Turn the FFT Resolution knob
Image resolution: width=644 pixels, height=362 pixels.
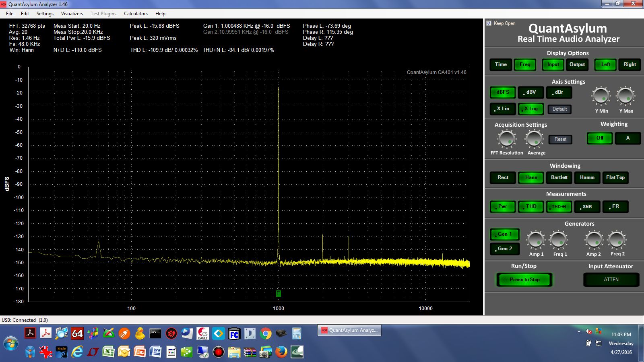[507, 139]
